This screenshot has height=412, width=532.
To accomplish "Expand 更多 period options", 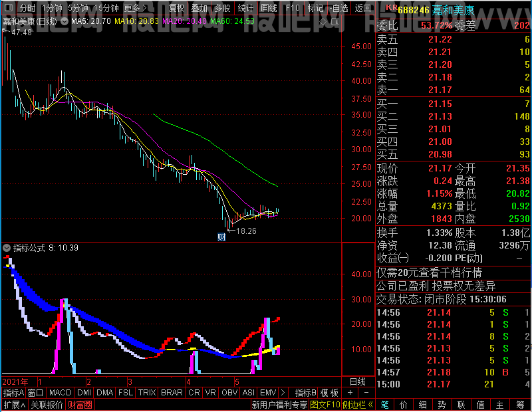I will pyautogui.click(x=135, y=8).
